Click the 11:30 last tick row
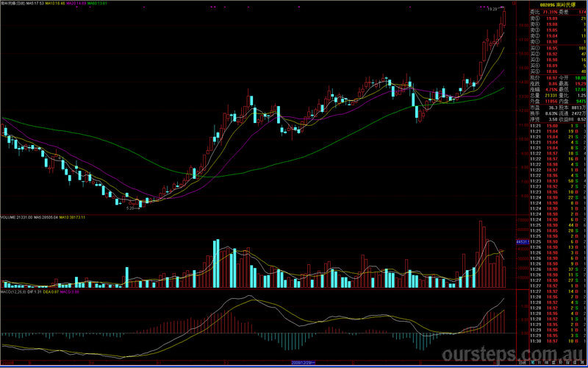 coord(559,341)
